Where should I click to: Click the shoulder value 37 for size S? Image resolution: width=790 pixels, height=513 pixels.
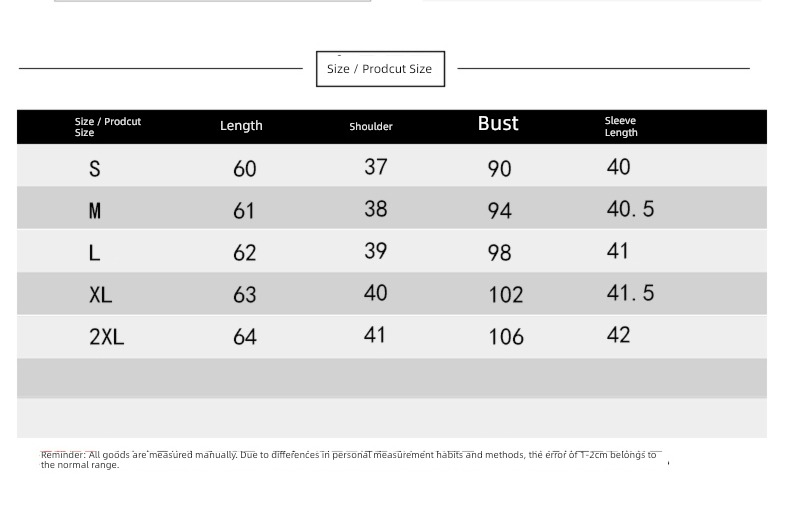(x=376, y=167)
